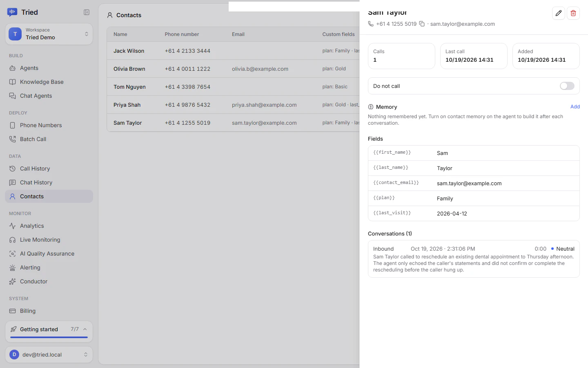Screen dimensions: 588x368
Task: Open the dev@tried.local account menu
Action: click(49, 355)
